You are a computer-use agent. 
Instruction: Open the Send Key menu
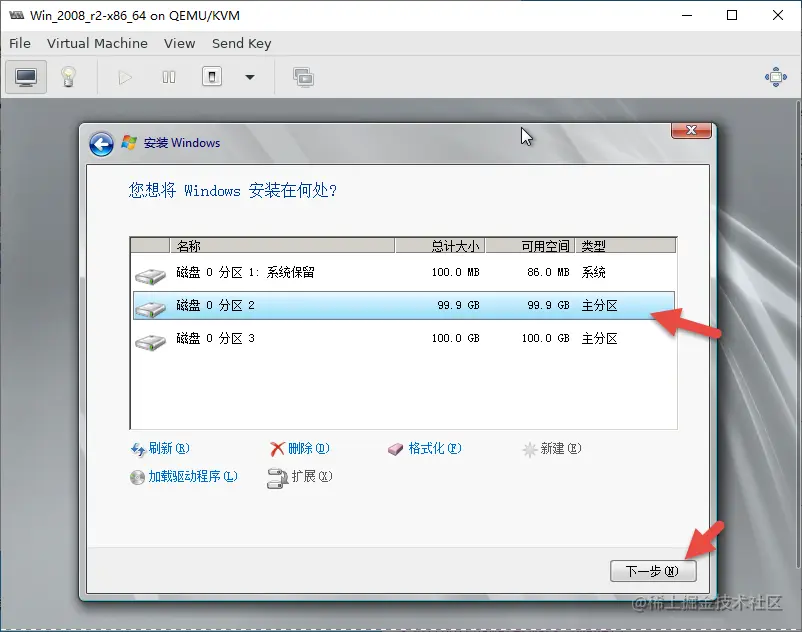click(x=241, y=43)
